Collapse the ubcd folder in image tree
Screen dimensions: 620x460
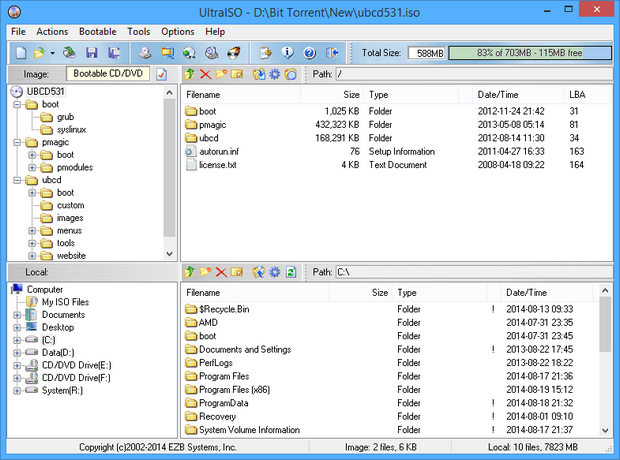(x=17, y=180)
